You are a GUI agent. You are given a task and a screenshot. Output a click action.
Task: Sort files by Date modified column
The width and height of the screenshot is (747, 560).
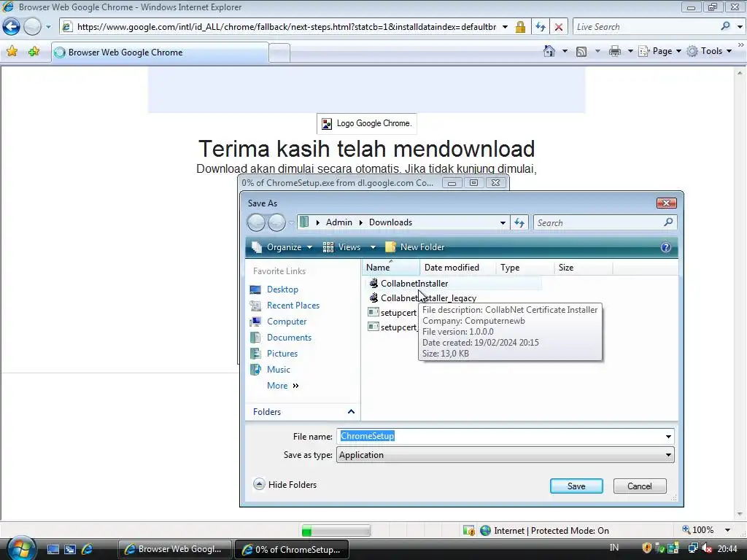(458, 268)
